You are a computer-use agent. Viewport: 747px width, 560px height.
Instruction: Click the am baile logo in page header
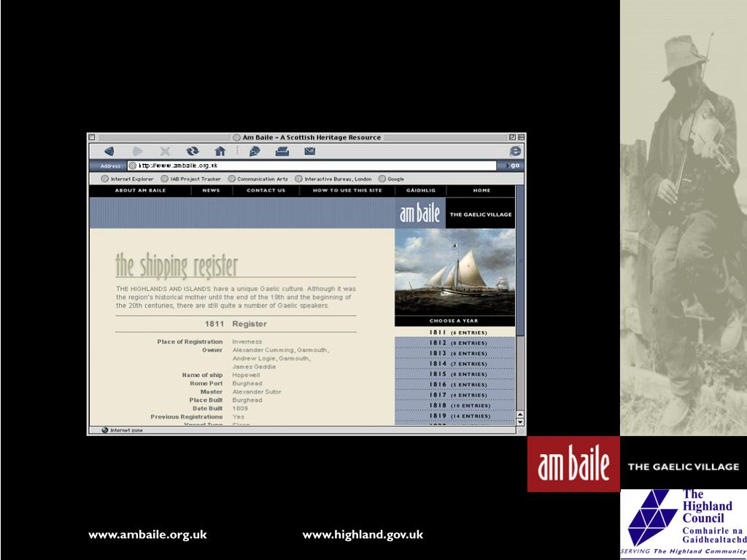coord(419,214)
